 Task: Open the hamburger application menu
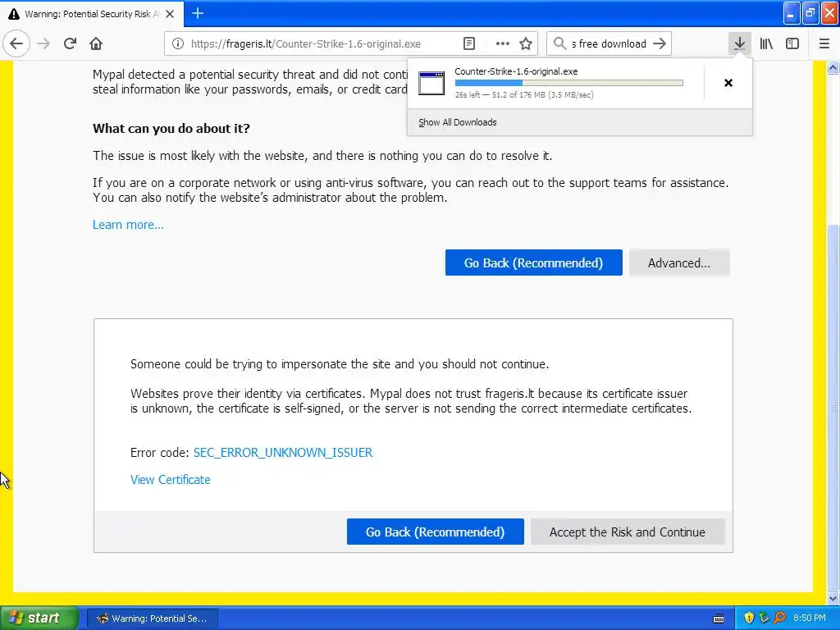pos(824,43)
